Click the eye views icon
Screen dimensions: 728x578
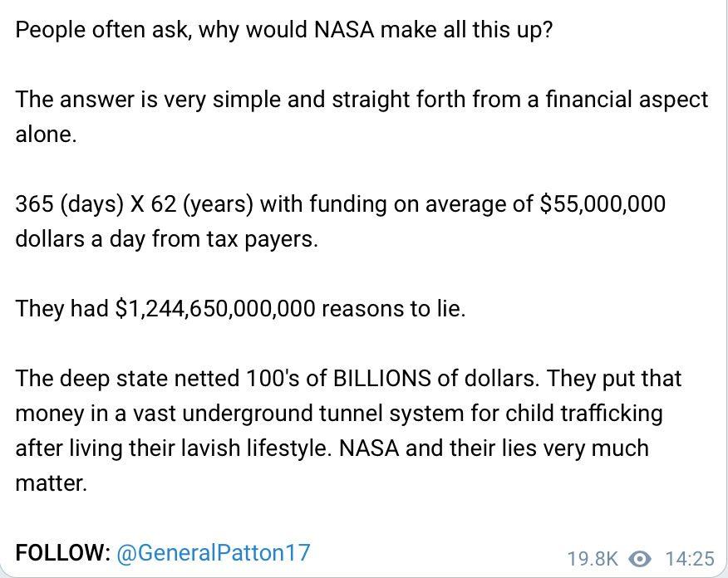(x=639, y=557)
